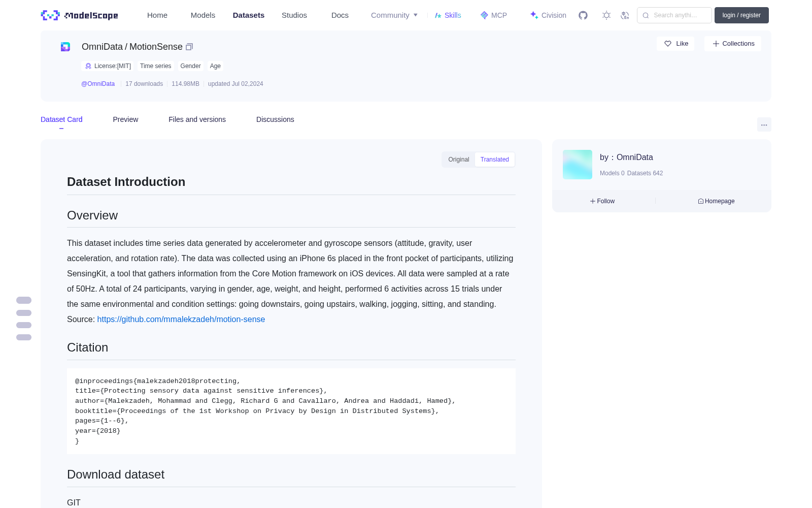
Task: Open the motion-sense GitHub source link
Action: (x=181, y=319)
